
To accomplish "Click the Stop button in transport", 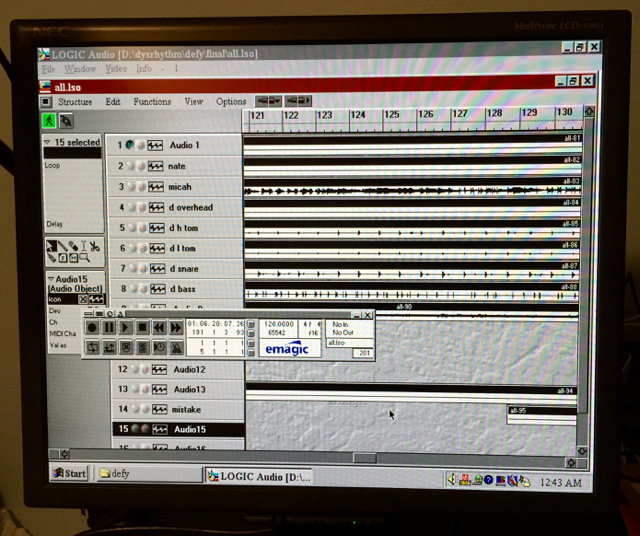I will (x=142, y=327).
